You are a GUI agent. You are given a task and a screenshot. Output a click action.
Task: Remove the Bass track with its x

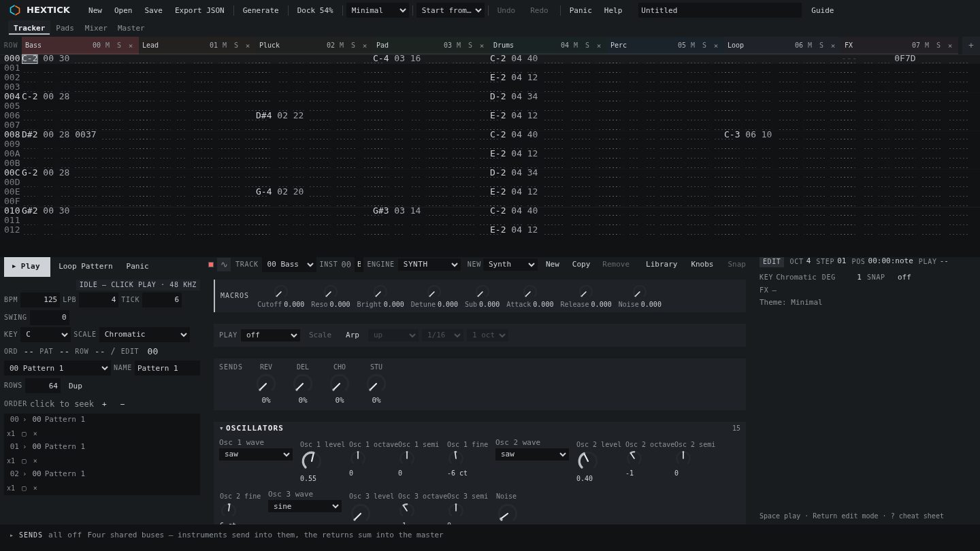131,46
